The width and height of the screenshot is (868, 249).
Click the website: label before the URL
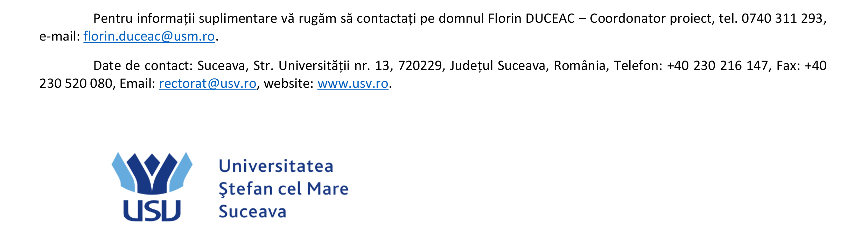tap(288, 84)
